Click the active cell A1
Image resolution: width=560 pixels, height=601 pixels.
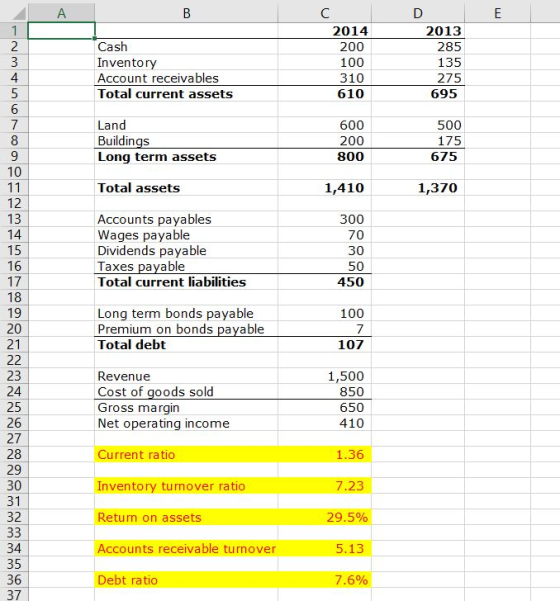[61, 31]
